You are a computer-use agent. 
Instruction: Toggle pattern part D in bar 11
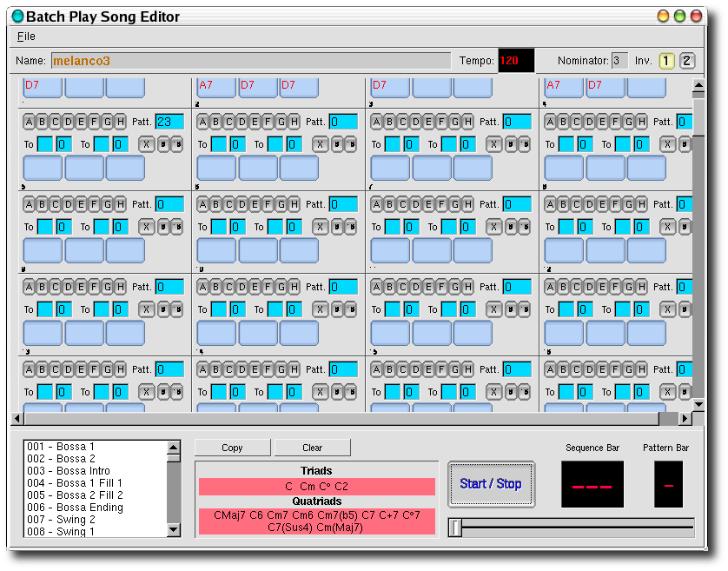click(x=415, y=204)
